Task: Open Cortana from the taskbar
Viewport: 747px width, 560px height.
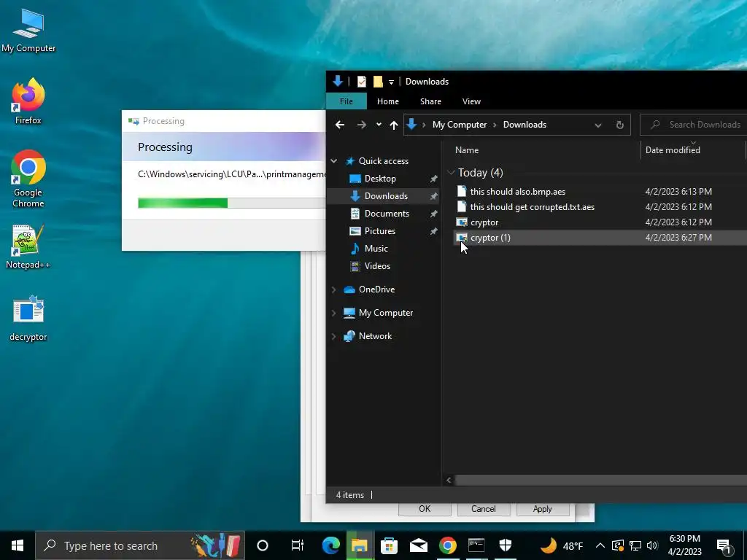Action: point(263,545)
